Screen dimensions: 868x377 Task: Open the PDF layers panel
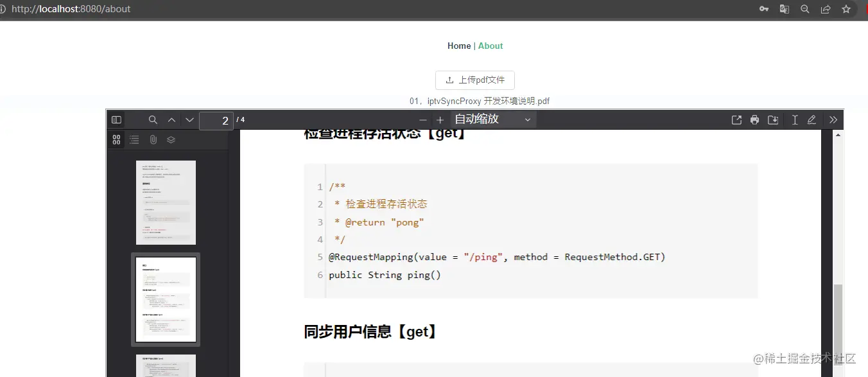(x=169, y=139)
